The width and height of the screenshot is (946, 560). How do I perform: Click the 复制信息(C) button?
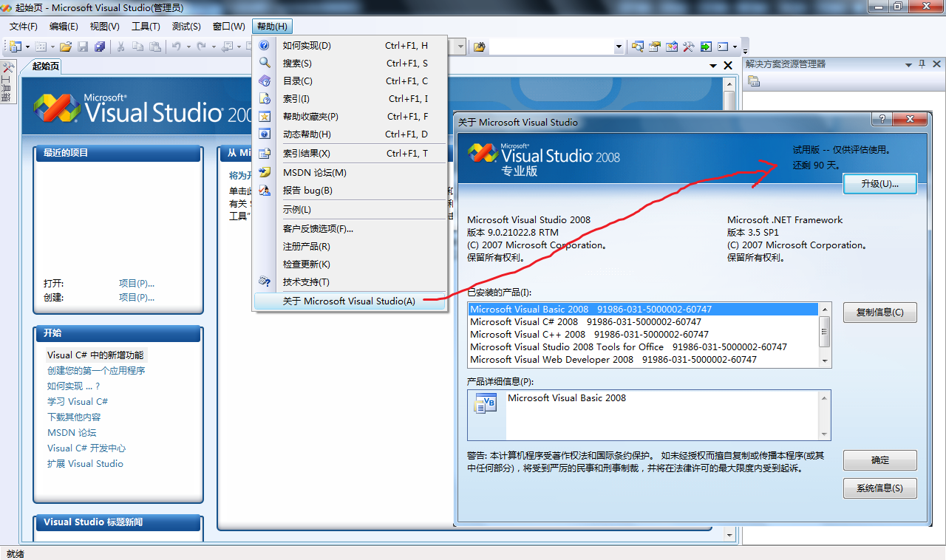click(879, 313)
